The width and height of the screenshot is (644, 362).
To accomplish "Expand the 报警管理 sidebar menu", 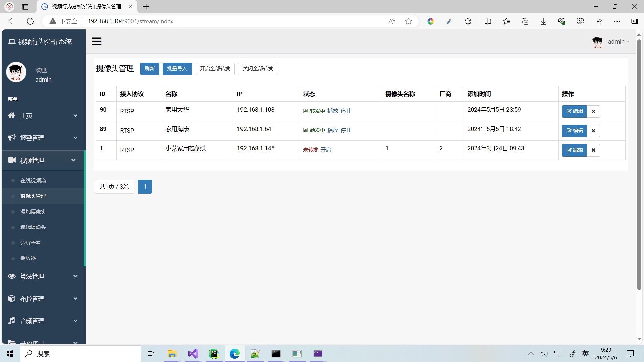I will click(x=43, y=138).
